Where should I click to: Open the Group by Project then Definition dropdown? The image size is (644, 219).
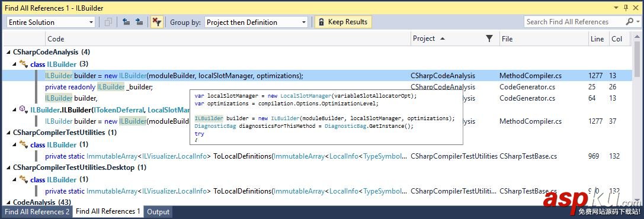click(256, 22)
